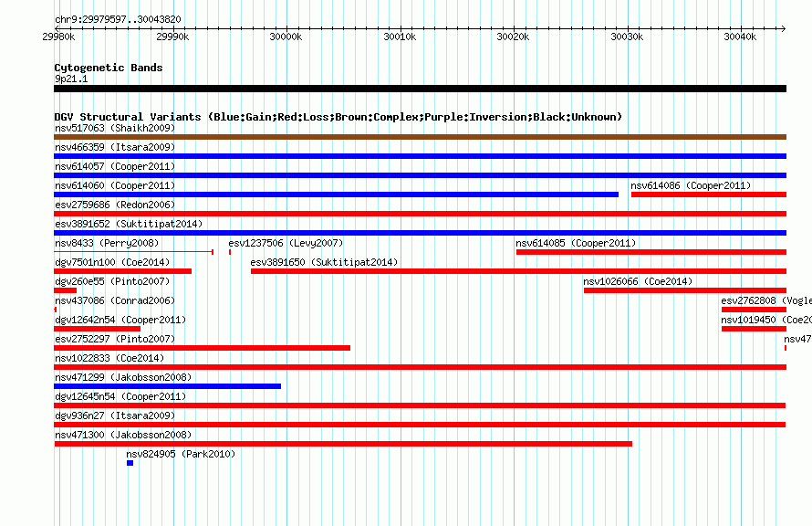Open the nsv471300 (Jakobsson2008) label

pos(123,435)
